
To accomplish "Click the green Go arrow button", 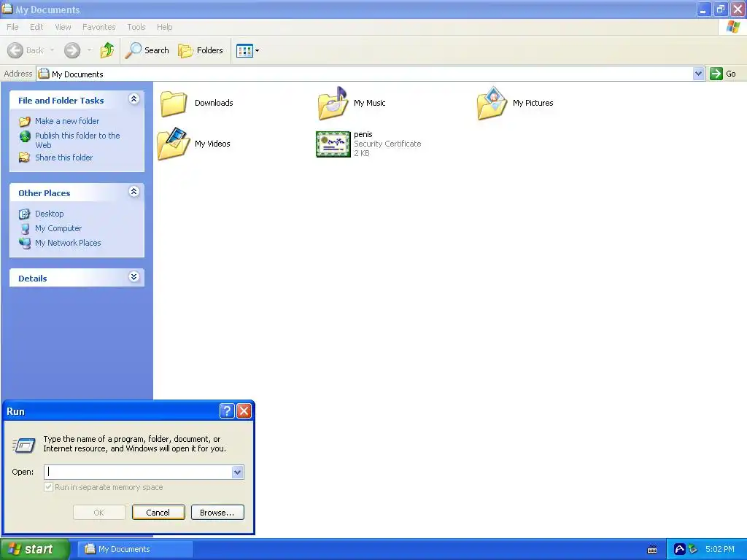I will point(716,74).
